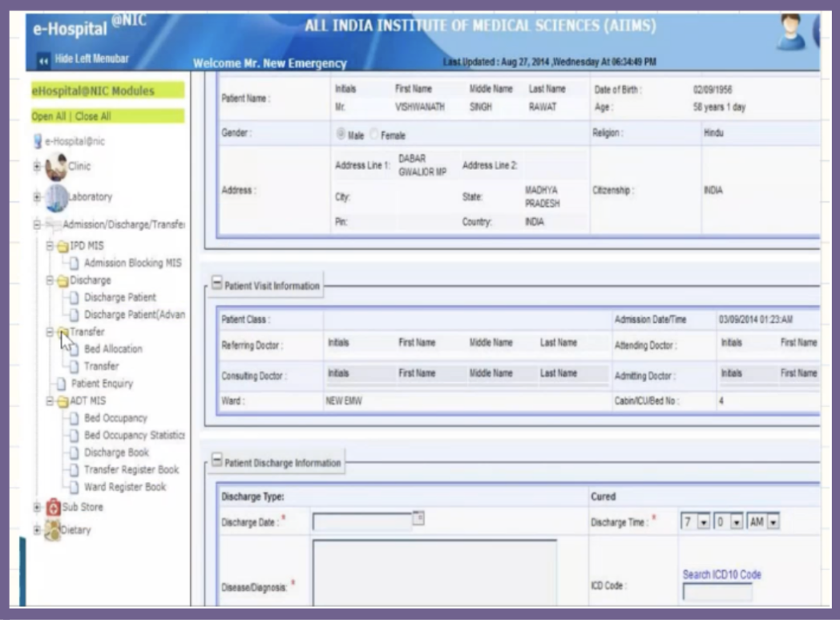This screenshot has width=840, height=620.
Task: Click the Laboratory module icon
Action: coord(56,197)
